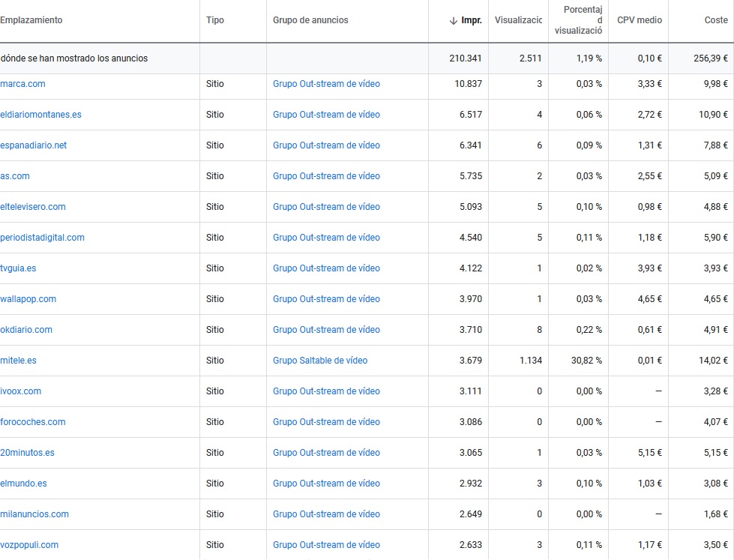
Task: Open Grupo Saltable de vídeo ad group
Action: 320,361
